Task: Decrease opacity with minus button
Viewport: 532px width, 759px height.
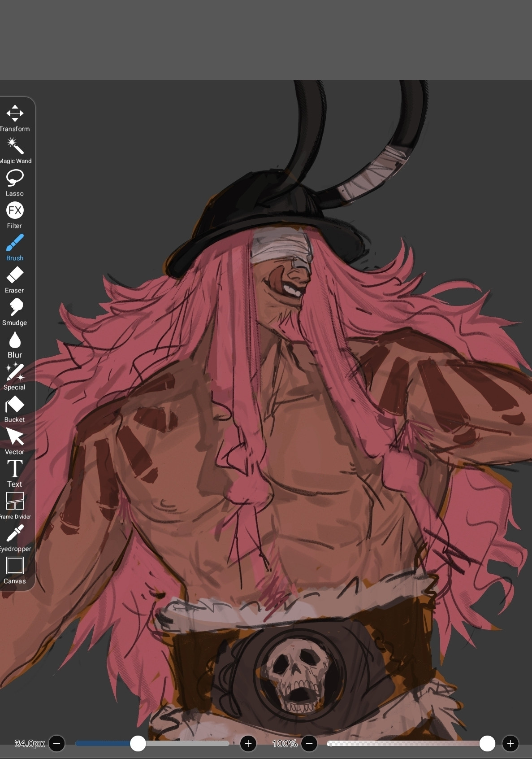Action: tap(309, 743)
